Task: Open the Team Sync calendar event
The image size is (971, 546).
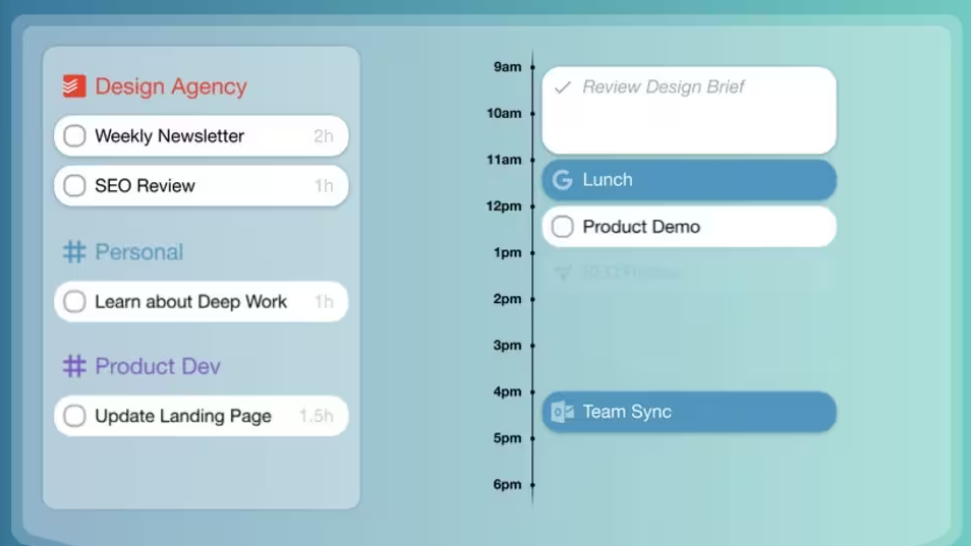Action: coord(689,412)
